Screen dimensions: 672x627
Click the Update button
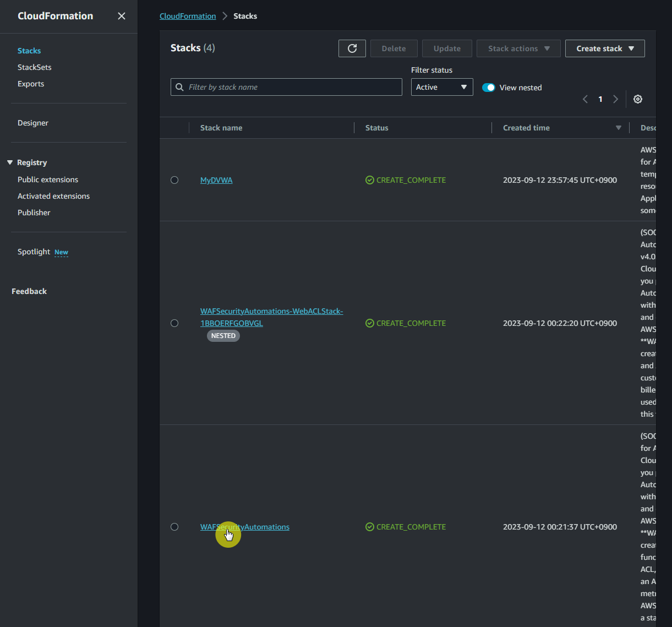coord(447,48)
